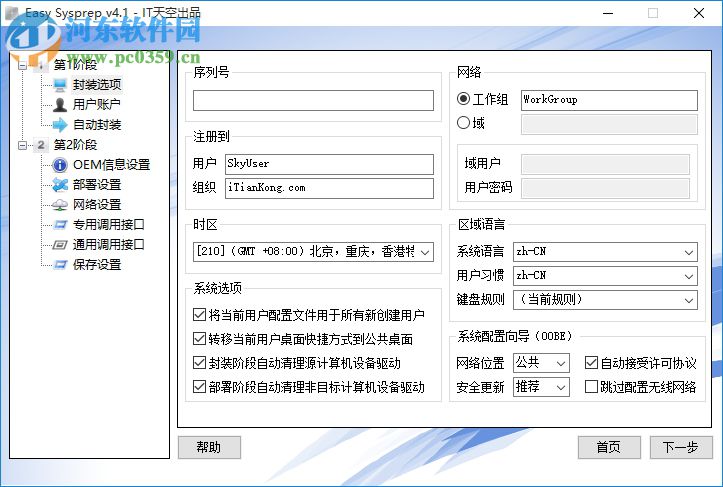This screenshot has width=723, height=487.
Task: Toggle 将当前用户配置文件用于所有新创建用户 checkbox
Action: point(199,315)
